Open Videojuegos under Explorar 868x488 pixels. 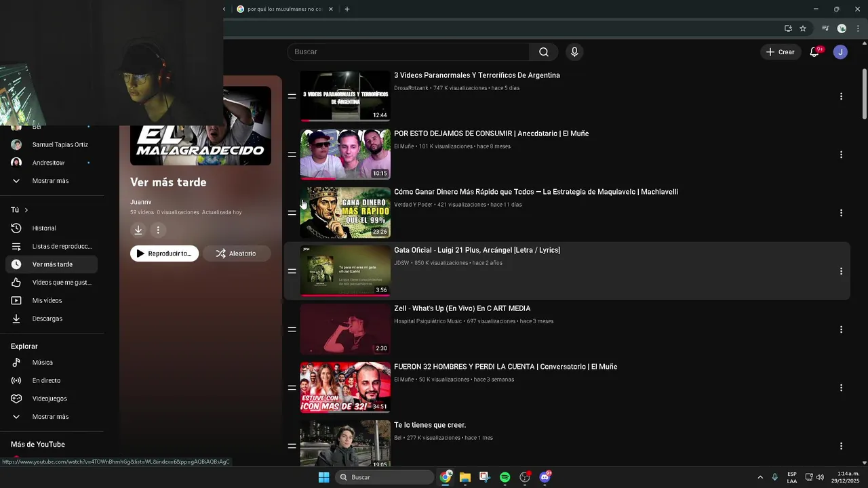coord(51,399)
